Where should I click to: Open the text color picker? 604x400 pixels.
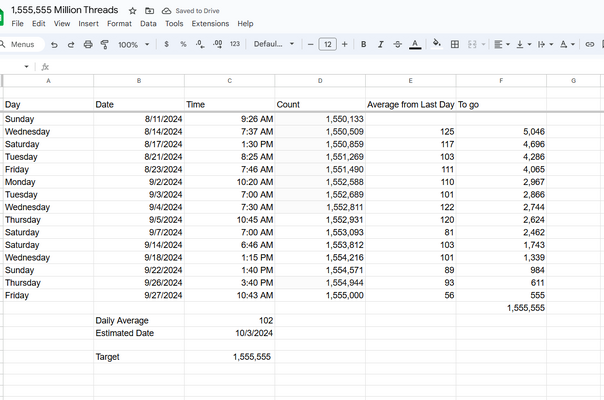tap(415, 44)
